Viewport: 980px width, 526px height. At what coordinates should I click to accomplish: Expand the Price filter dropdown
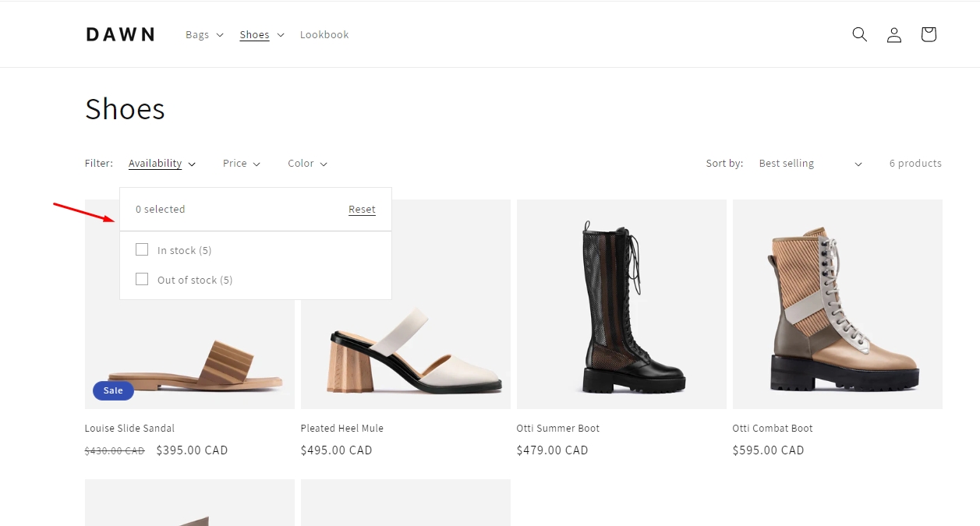click(241, 164)
